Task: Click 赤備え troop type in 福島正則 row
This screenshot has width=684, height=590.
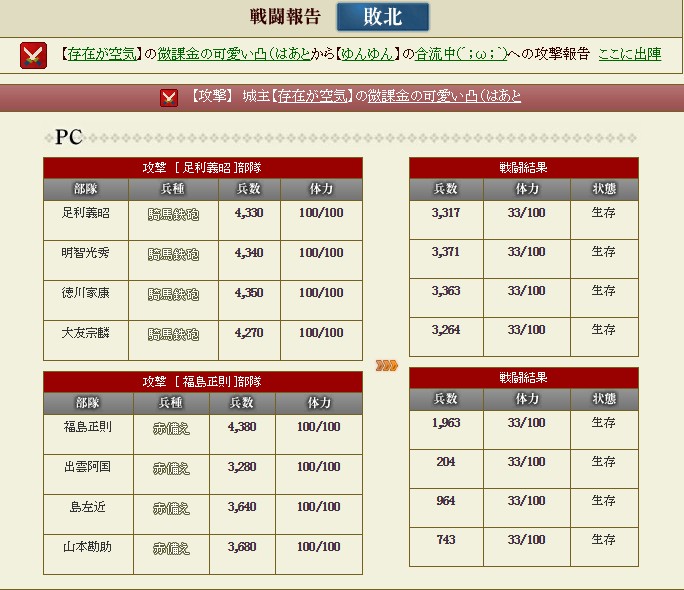Action: (x=171, y=429)
